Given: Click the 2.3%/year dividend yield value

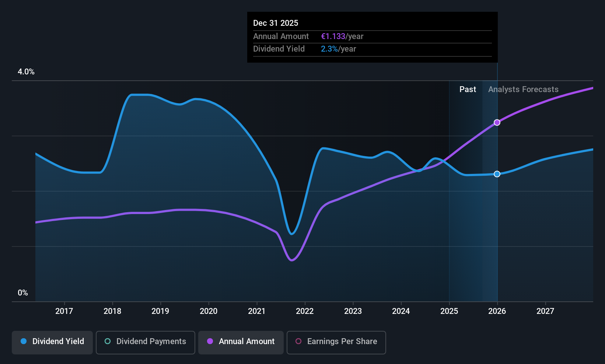Looking at the screenshot, I should 338,49.
